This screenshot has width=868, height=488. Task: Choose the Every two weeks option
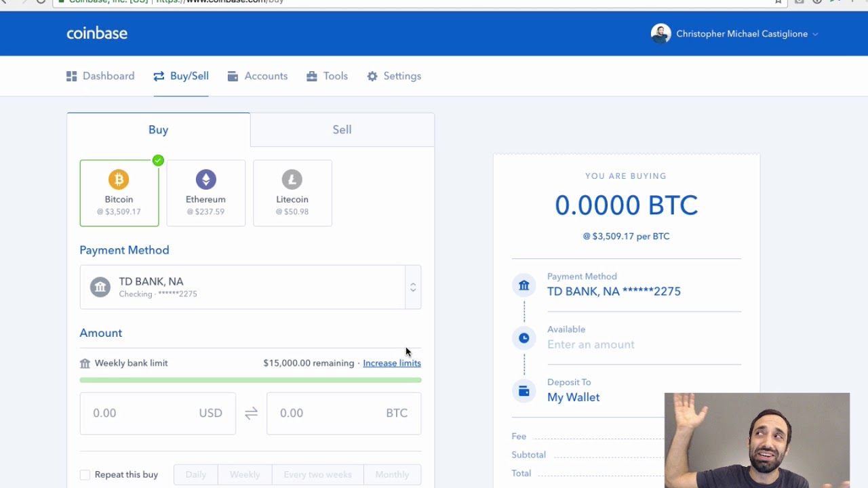pyautogui.click(x=317, y=474)
